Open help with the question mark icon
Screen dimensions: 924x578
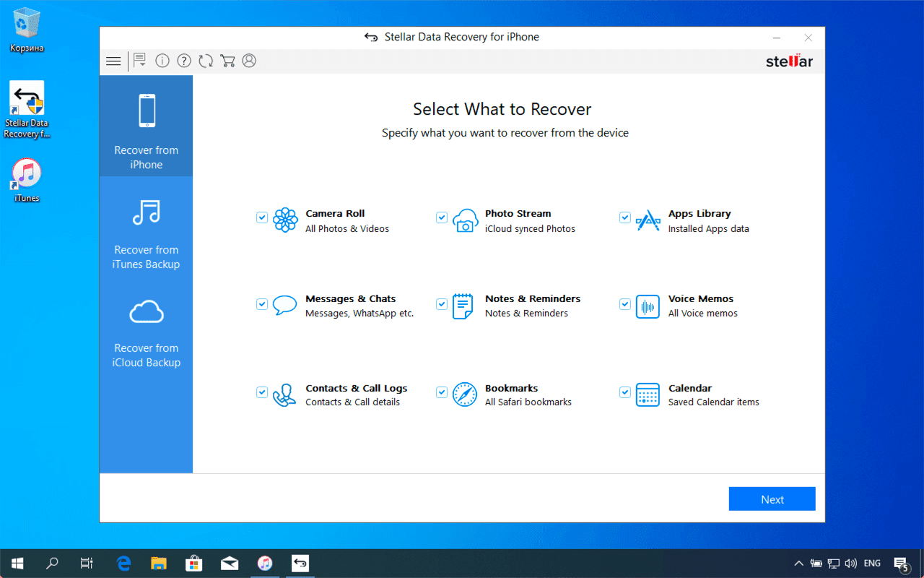(x=184, y=61)
